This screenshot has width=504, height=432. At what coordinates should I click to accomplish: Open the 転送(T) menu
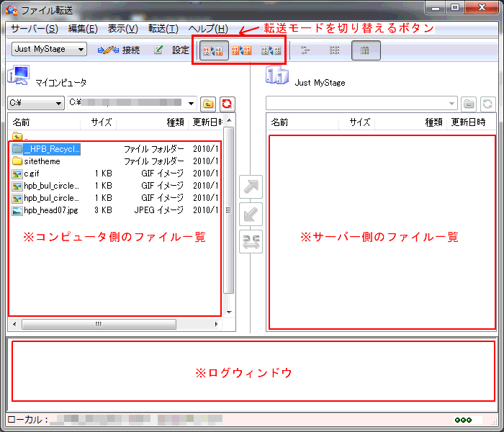click(x=163, y=29)
